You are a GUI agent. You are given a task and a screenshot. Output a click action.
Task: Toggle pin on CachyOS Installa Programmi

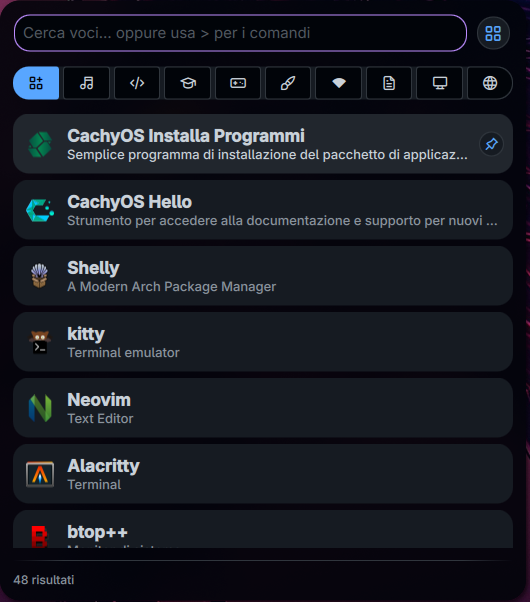(x=492, y=144)
